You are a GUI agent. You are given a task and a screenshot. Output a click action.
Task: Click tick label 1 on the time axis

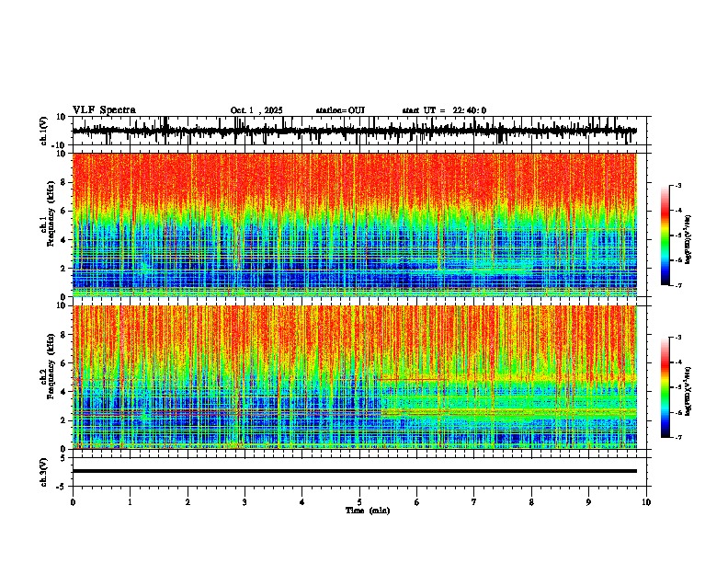[130, 502]
